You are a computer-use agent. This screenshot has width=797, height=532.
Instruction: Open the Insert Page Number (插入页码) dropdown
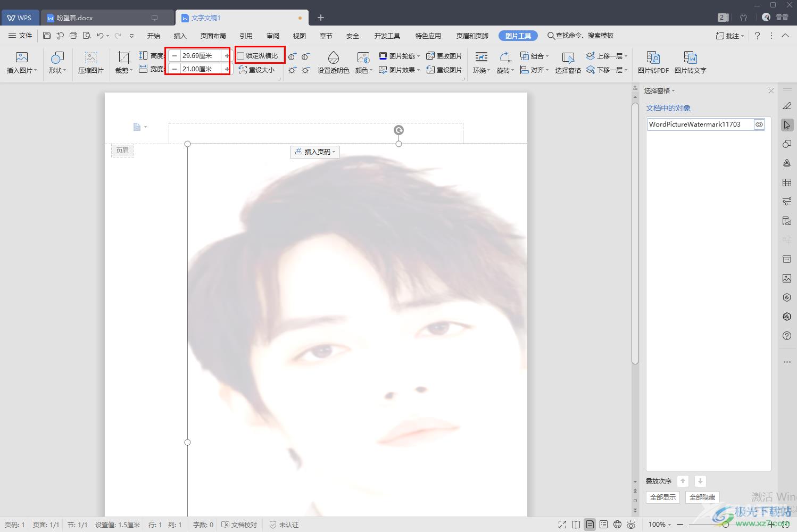315,152
